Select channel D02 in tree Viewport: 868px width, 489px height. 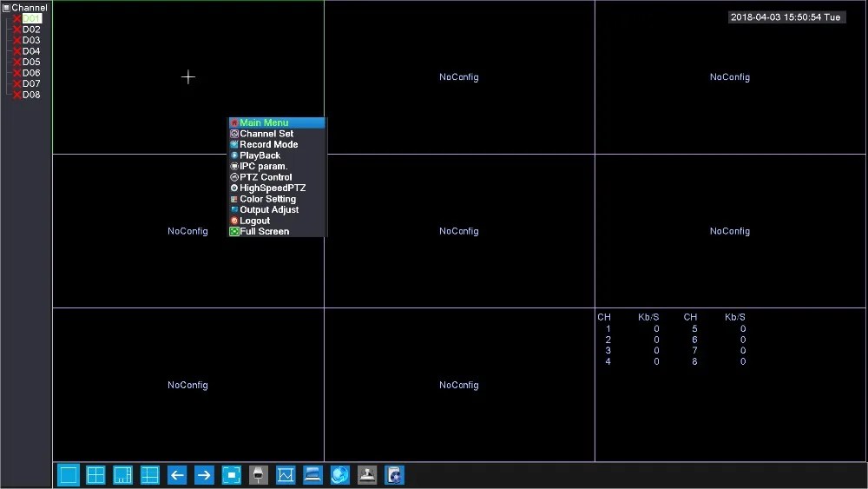pyautogui.click(x=31, y=30)
